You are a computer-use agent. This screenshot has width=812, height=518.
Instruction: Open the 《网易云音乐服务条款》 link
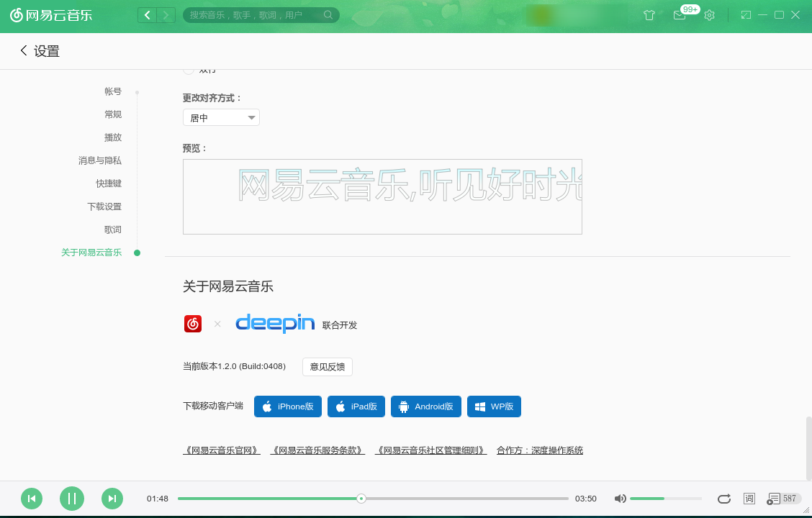[317, 450]
